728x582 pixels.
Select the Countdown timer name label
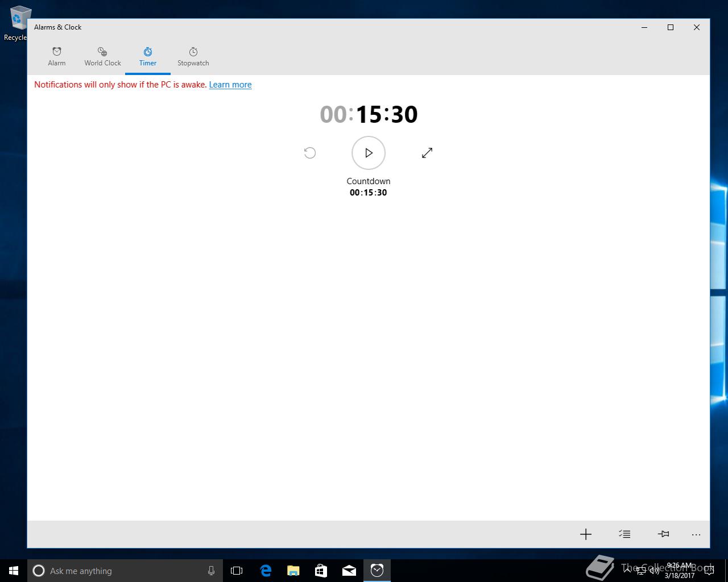(x=369, y=181)
